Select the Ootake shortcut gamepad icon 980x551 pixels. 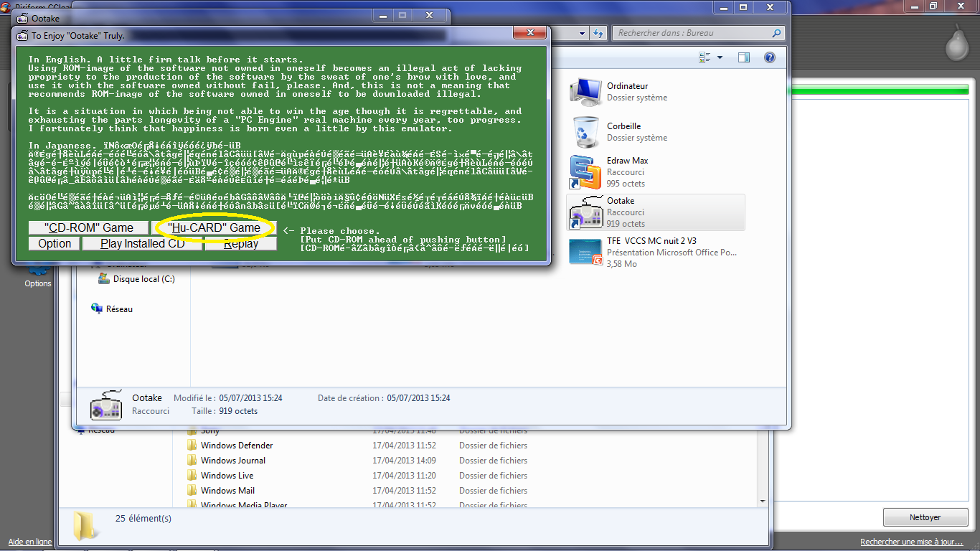click(x=585, y=212)
